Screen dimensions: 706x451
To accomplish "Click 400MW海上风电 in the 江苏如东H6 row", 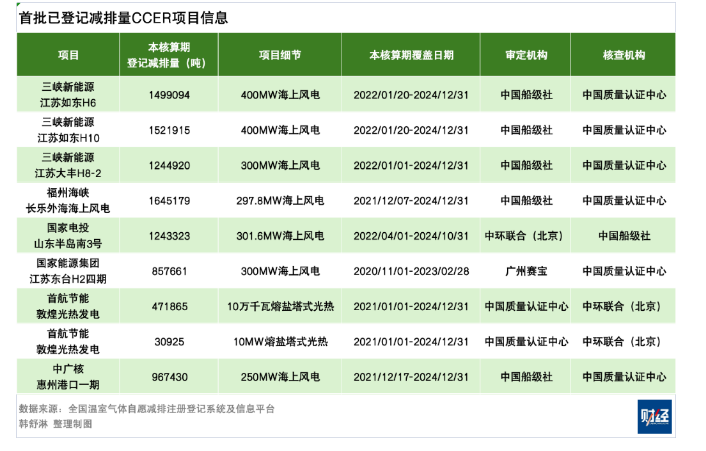I will [x=280, y=95].
